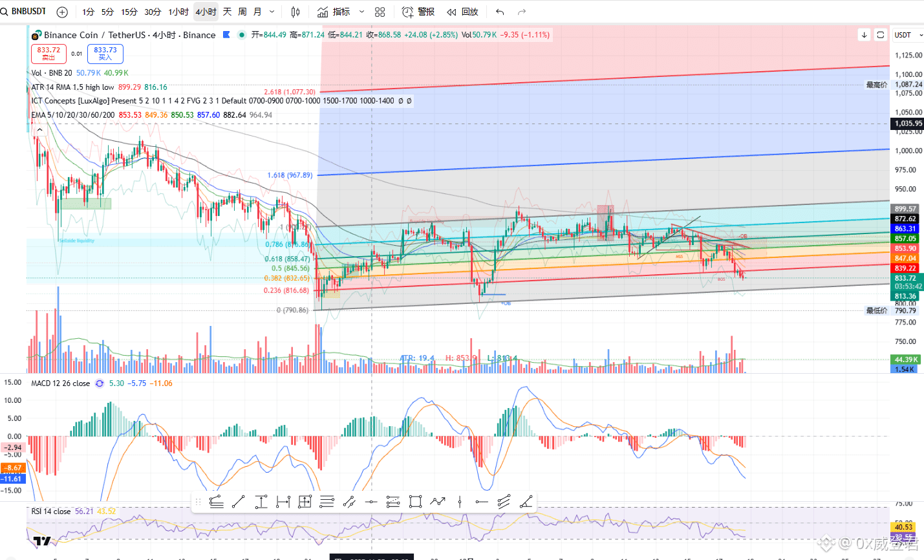This screenshot has width=924, height=560.
Task: Open the 指标 indicators dialog
Action: [x=334, y=12]
